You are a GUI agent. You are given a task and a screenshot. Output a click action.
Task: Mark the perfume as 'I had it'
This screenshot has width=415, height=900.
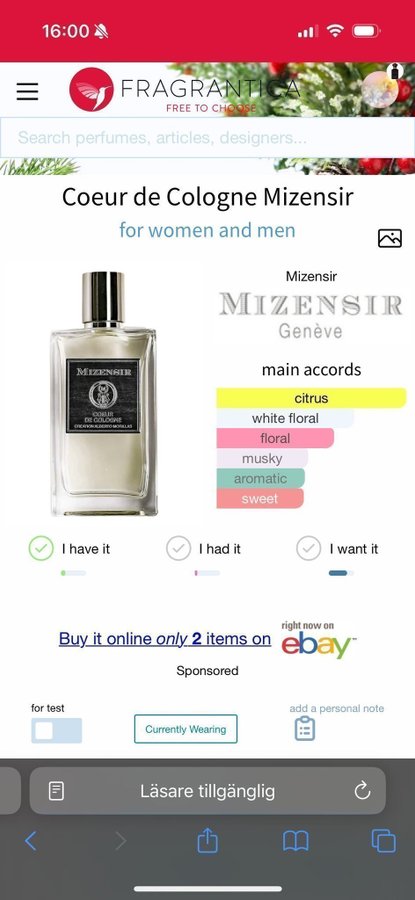point(179,549)
